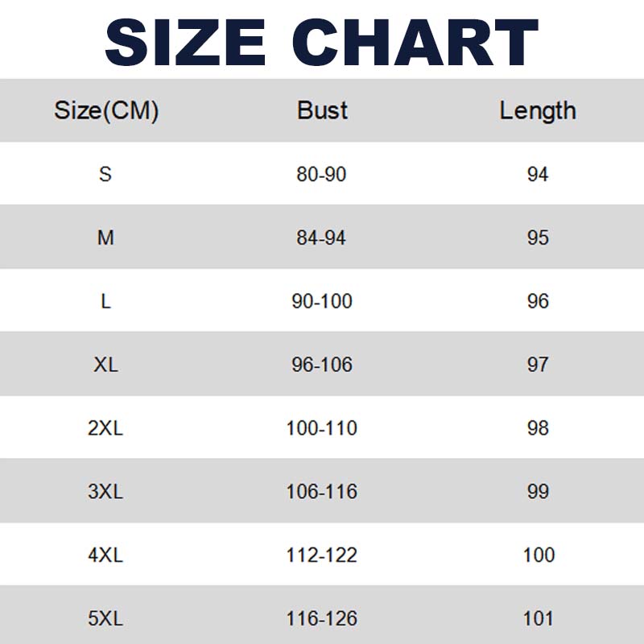Select the 3XL size label
The height and width of the screenshot is (644, 644).
coord(105,492)
